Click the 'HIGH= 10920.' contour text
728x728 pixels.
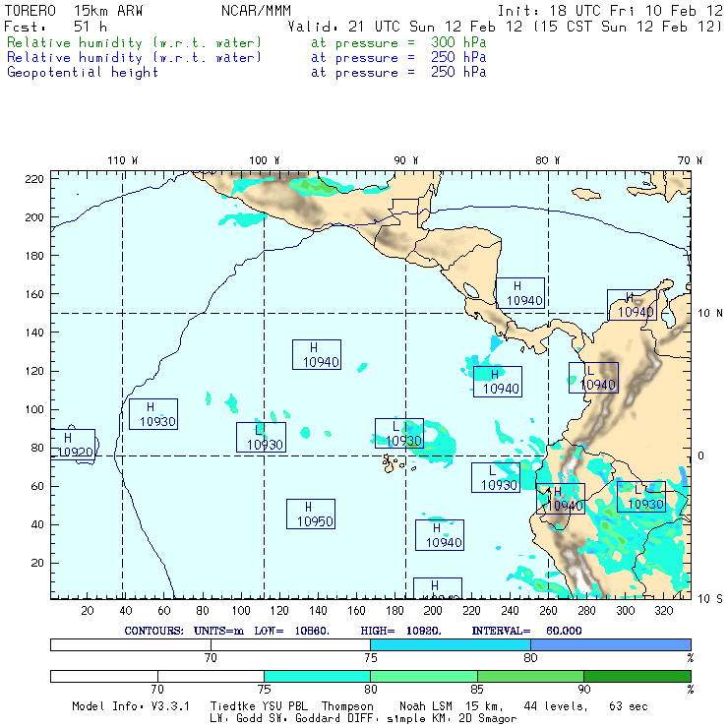[400, 631]
